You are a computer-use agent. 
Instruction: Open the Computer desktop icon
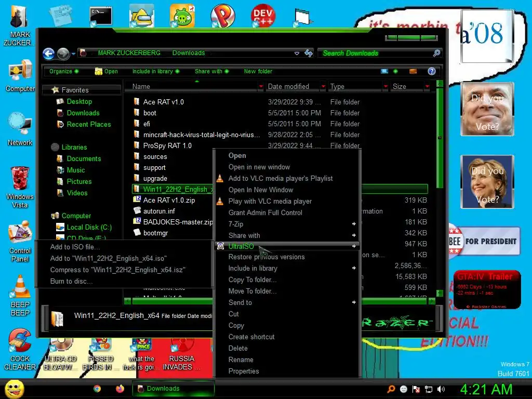(20, 75)
